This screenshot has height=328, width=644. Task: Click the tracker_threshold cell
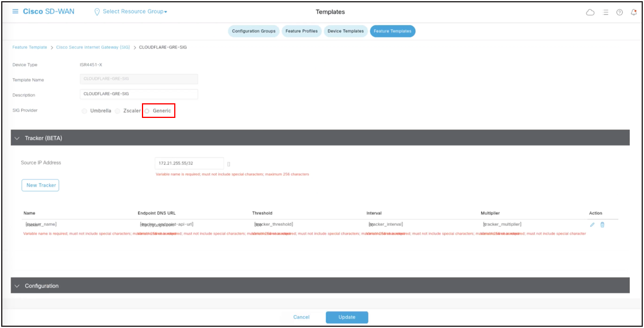pyautogui.click(x=273, y=224)
